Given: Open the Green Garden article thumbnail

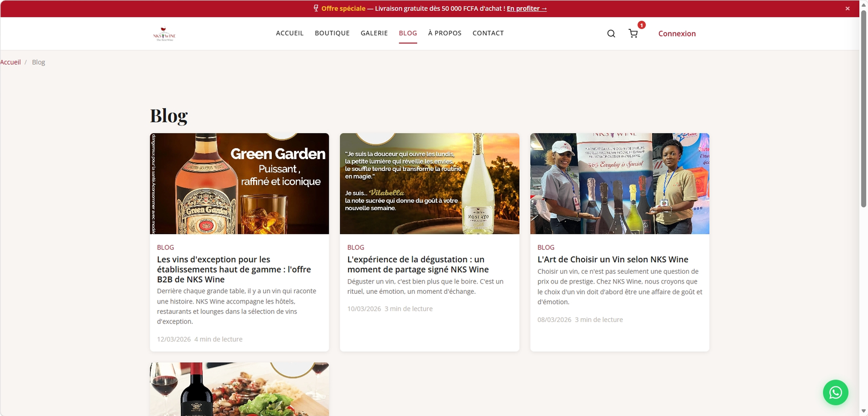Looking at the screenshot, I should pos(239,184).
